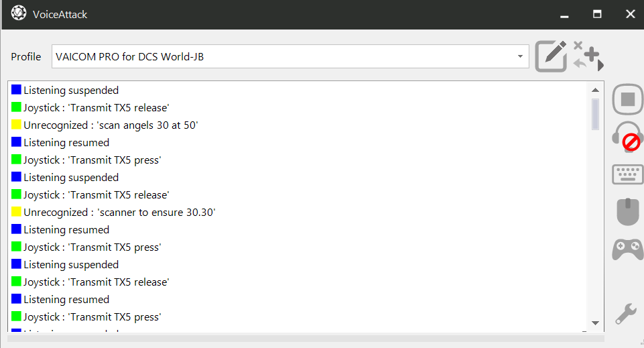Click yellow square beside 'scan angels 30 at 50'
This screenshot has width=644, height=348.
click(x=16, y=124)
